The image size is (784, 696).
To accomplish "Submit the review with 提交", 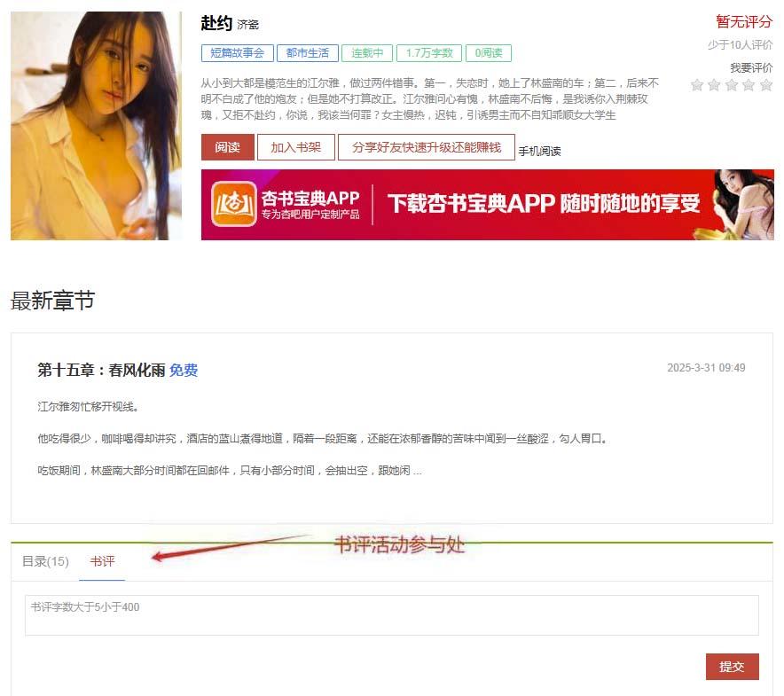I will click(x=732, y=667).
